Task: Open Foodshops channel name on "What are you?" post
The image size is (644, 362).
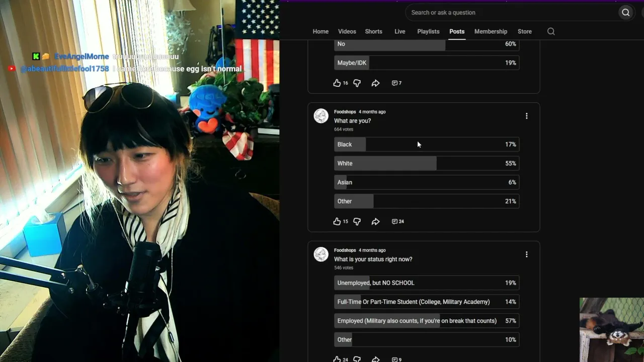Action: coord(345,112)
